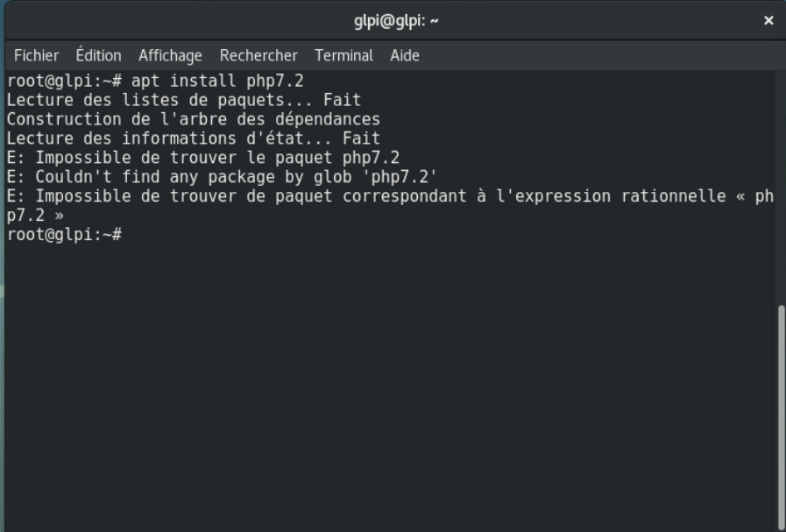The height and width of the screenshot is (532, 786).
Task: Click the empty terminal area below the prompt
Action: pyautogui.click(x=386, y=377)
